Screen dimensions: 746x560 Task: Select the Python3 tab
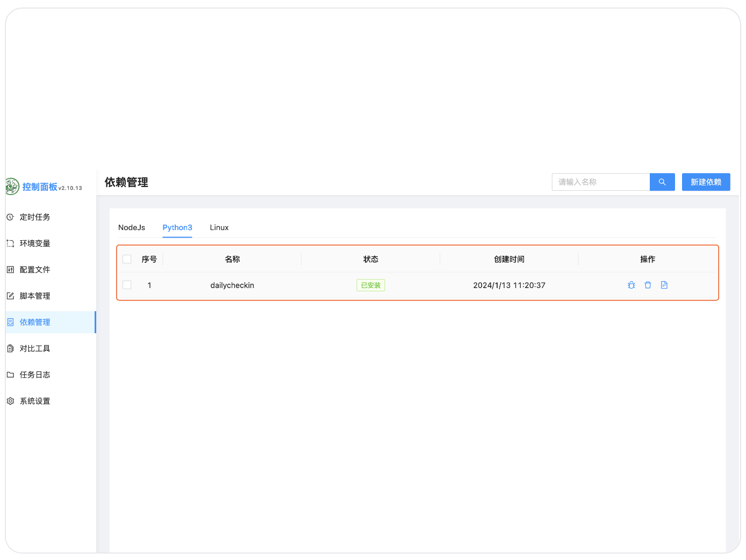(177, 228)
